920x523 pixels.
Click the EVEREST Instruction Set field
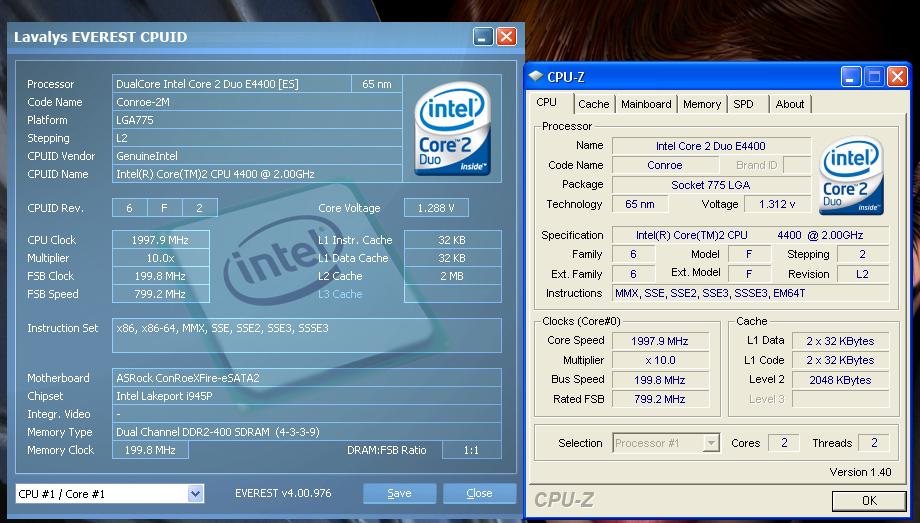pos(307,335)
